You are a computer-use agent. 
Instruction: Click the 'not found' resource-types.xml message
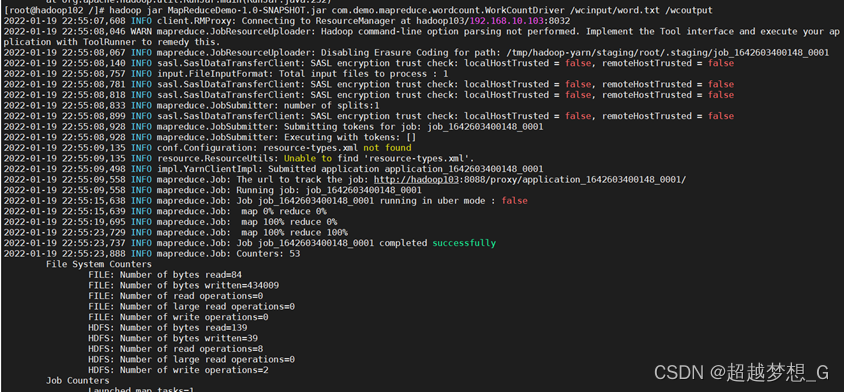click(387, 148)
